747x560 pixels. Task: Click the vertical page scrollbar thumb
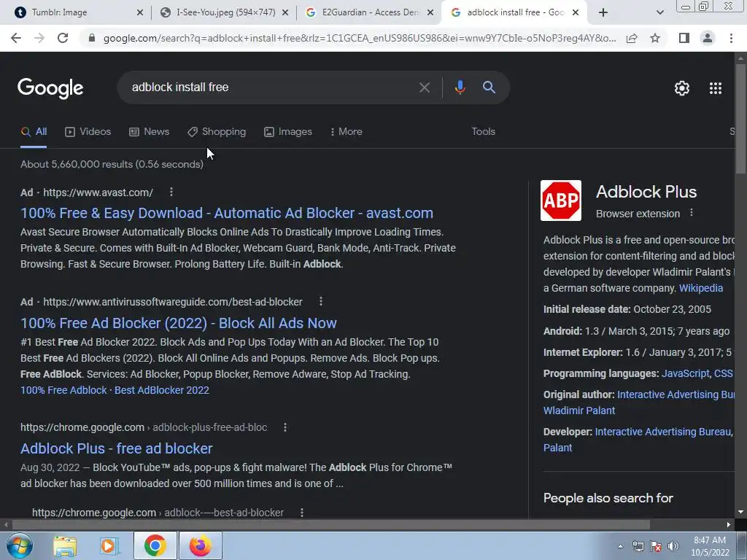[740, 119]
